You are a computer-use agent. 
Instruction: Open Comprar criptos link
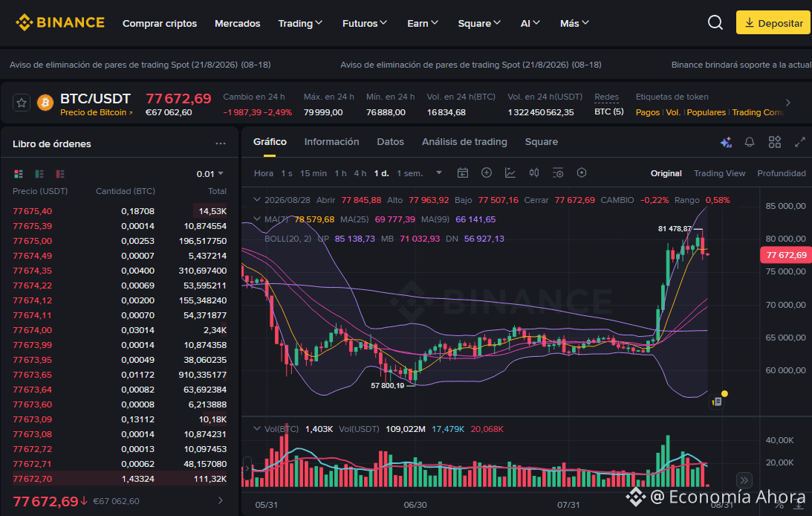[160, 23]
